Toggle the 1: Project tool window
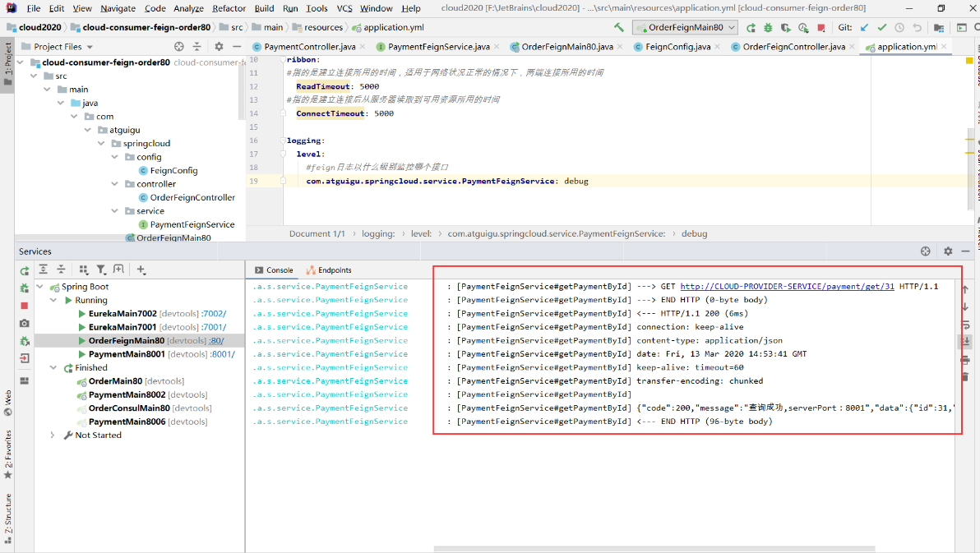Image resolution: width=980 pixels, height=553 pixels. (7, 60)
